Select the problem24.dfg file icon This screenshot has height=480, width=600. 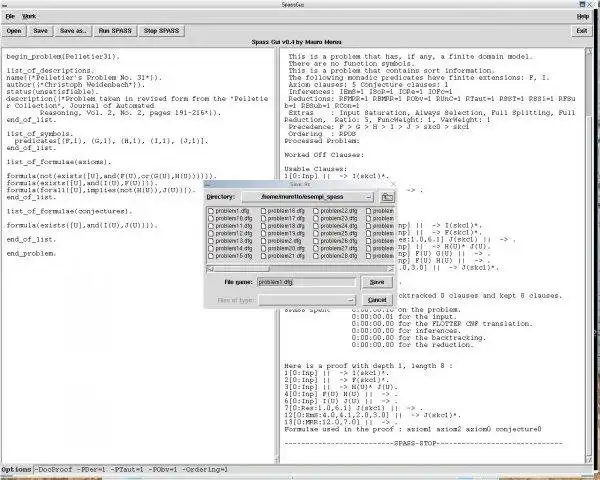click(x=316, y=226)
